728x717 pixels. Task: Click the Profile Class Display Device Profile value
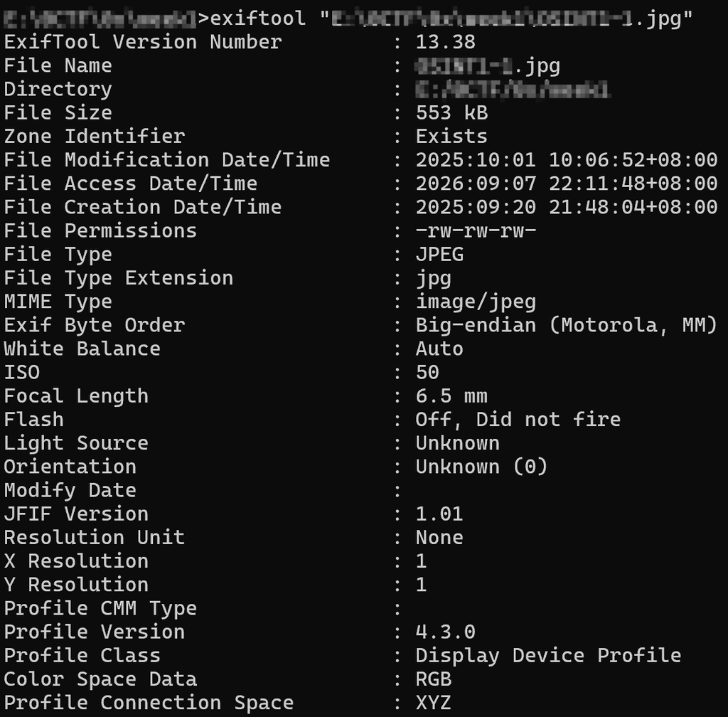pos(548,656)
